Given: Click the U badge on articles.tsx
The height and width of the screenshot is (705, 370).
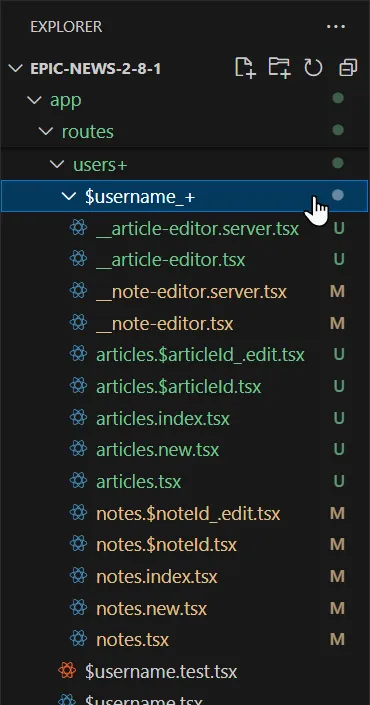Looking at the screenshot, I should (339, 481).
